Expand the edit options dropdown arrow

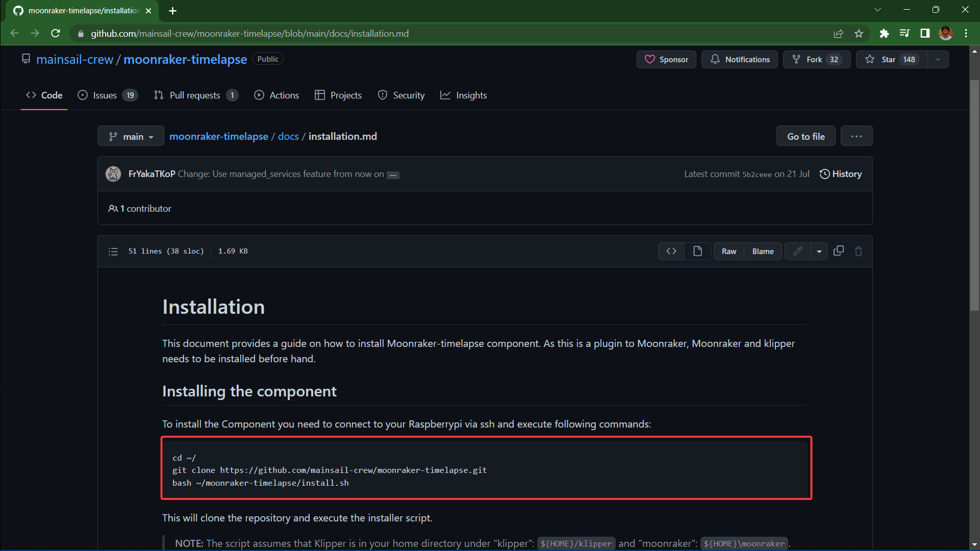point(819,252)
